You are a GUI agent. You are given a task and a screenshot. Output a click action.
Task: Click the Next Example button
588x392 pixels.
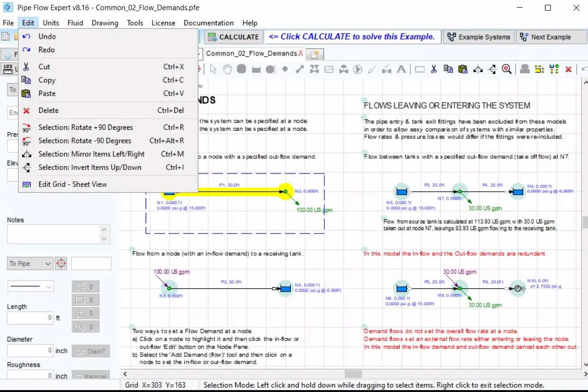point(551,37)
